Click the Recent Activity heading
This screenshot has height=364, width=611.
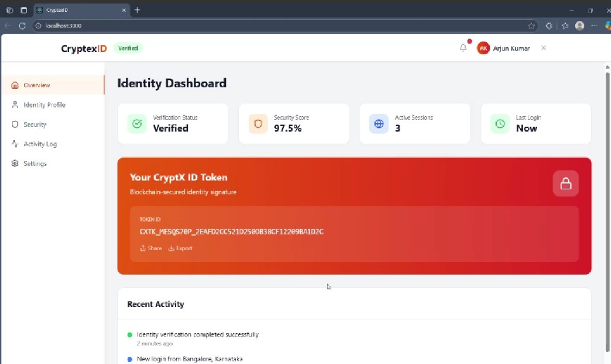point(156,304)
